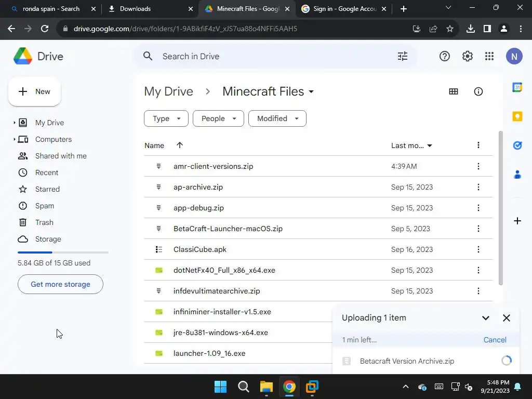Viewport: 532px width, 399px height.
Task: Open Google Drive home via Drive logo
Action: (x=38, y=56)
